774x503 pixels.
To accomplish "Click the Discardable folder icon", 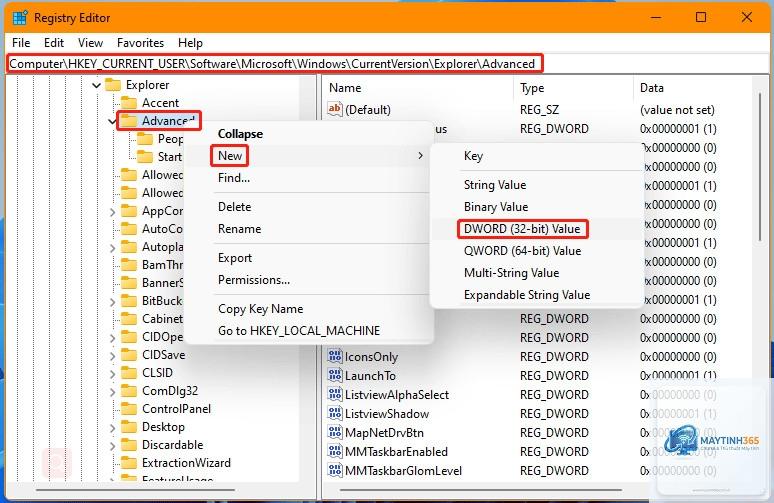I will coord(129,445).
